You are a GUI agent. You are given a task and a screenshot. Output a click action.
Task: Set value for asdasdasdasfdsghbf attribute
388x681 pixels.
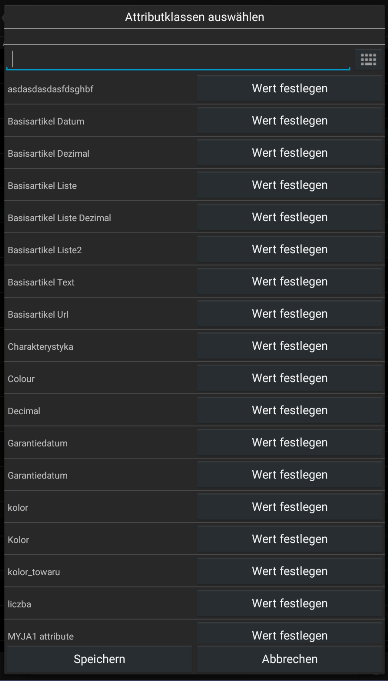point(289,89)
